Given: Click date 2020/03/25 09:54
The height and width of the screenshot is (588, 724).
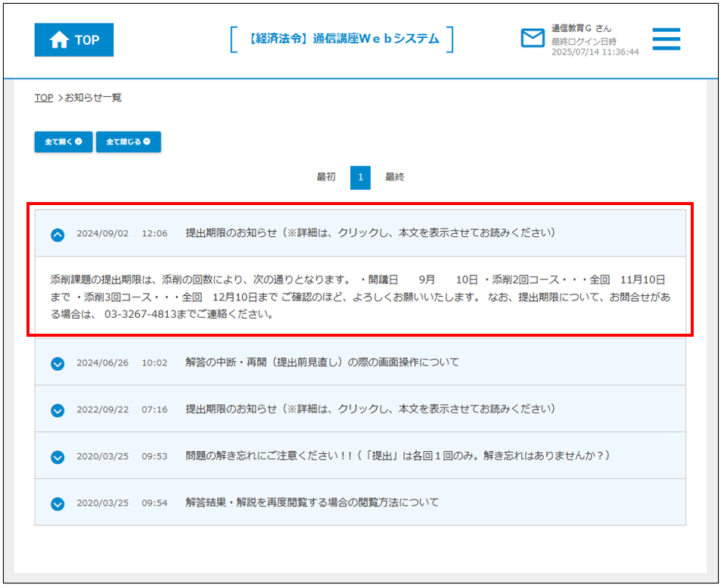Looking at the screenshot, I should coord(122,503).
